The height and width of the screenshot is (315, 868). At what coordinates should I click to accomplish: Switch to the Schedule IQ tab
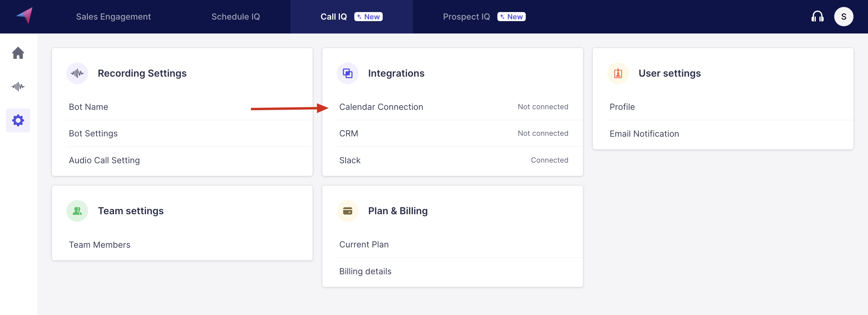[x=235, y=17]
